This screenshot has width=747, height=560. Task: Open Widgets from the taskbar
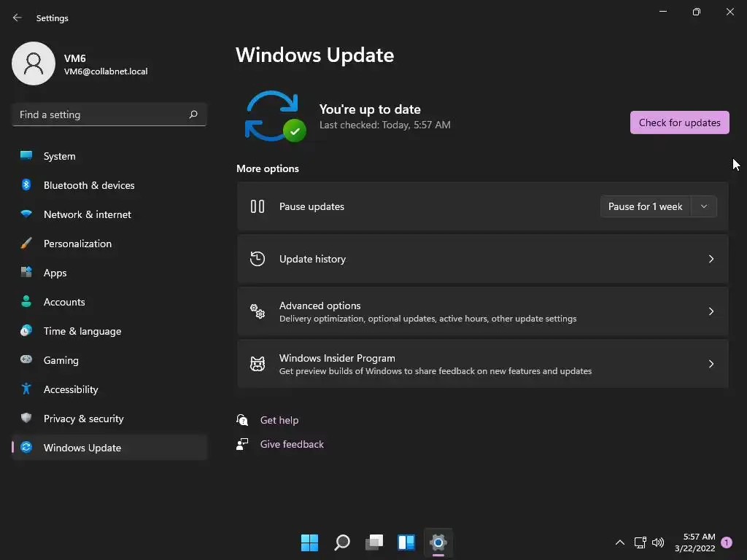(406, 542)
